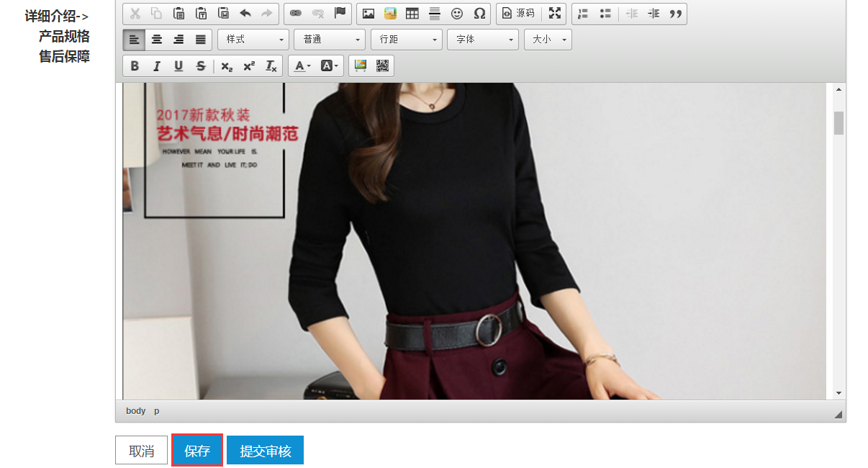Viewport: 868px width, 468px height.
Task: Toggle italic text style
Action: [x=156, y=66]
